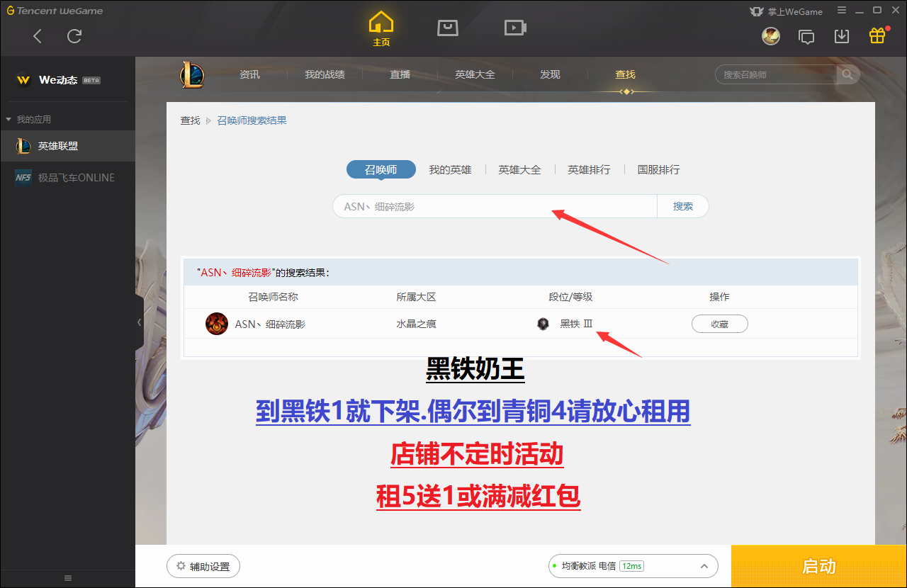Click the summoner avatar in result row
907x588 pixels.
(217, 324)
